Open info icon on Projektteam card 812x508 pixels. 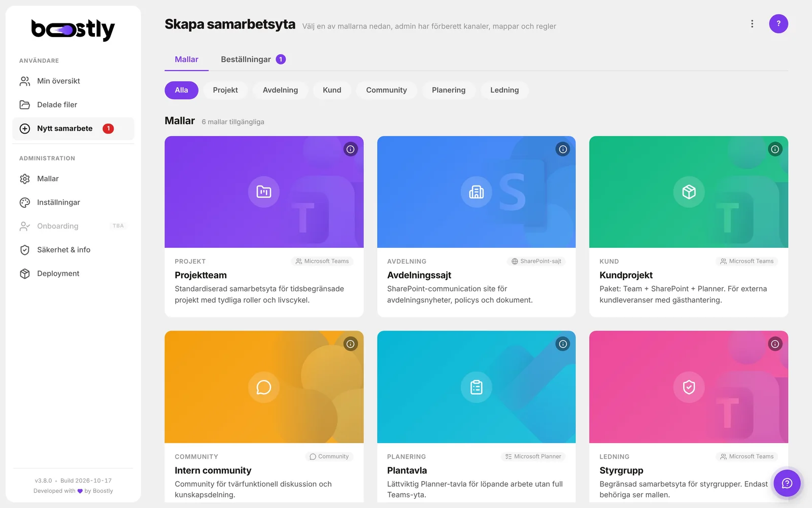tap(351, 149)
